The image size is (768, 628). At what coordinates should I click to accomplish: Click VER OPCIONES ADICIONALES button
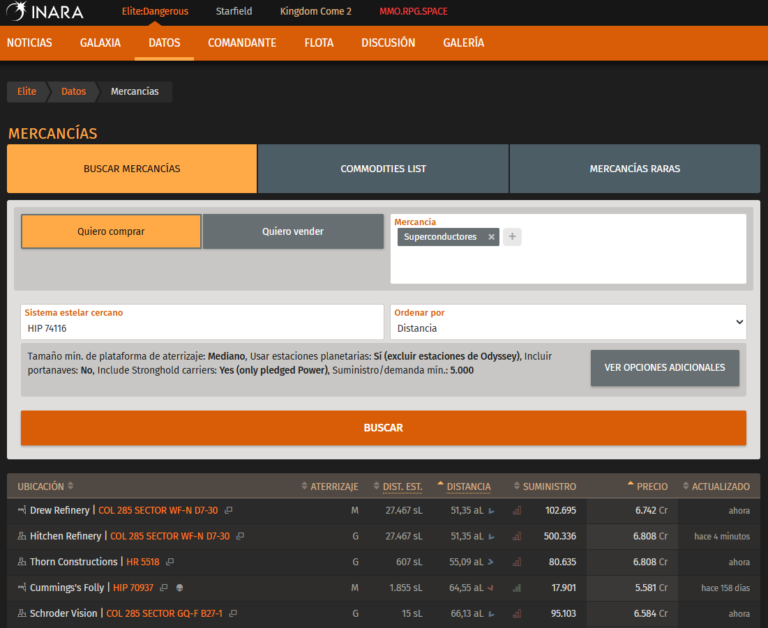[665, 368]
